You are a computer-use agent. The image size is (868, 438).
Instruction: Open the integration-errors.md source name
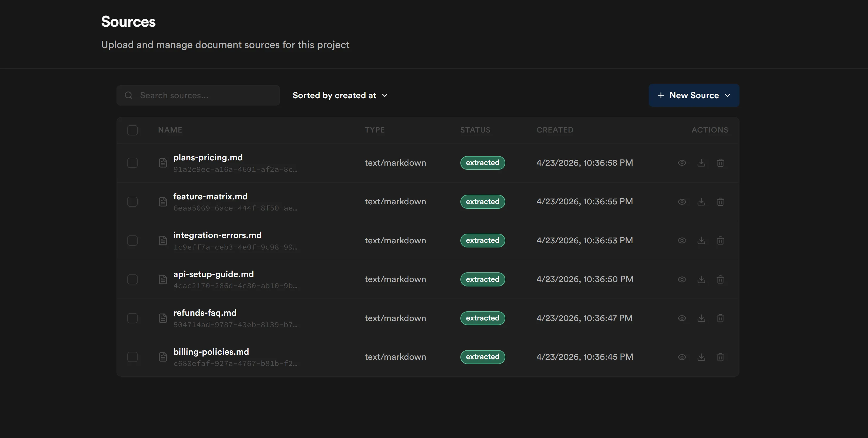point(217,235)
